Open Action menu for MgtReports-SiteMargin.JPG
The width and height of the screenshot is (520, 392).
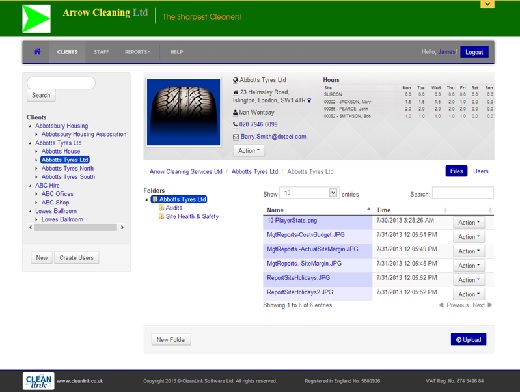pyautogui.click(x=469, y=265)
